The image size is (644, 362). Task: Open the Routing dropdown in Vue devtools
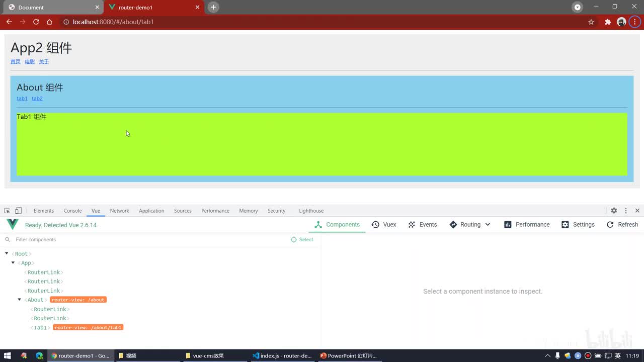click(470, 225)
